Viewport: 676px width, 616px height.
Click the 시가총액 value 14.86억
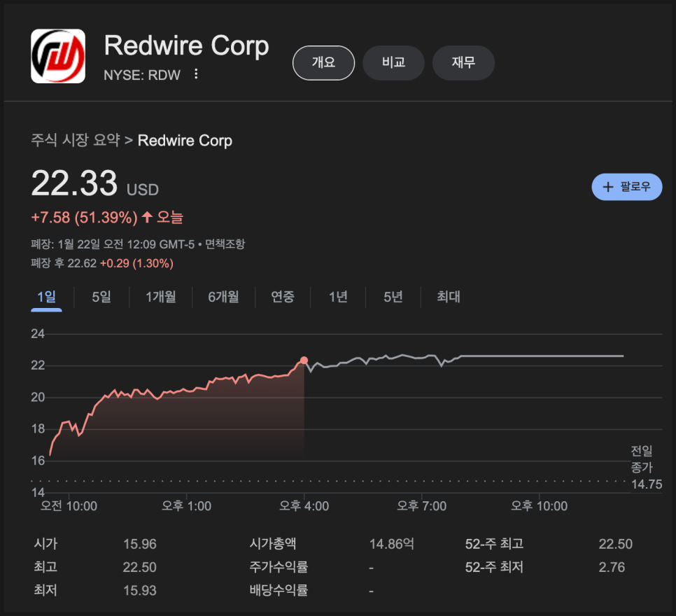pyautogui.click(x=391, y=544)
